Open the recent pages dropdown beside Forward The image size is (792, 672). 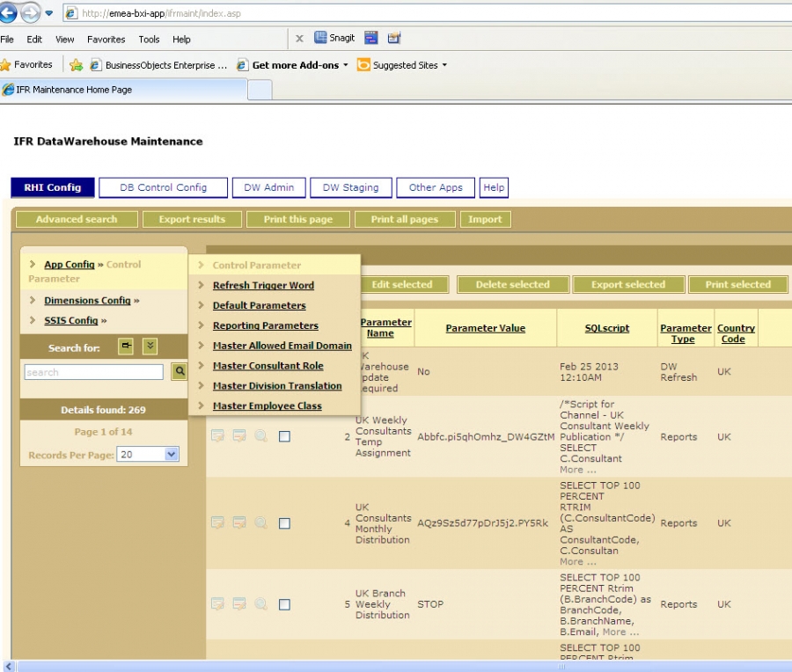click(x=49, y=13)
